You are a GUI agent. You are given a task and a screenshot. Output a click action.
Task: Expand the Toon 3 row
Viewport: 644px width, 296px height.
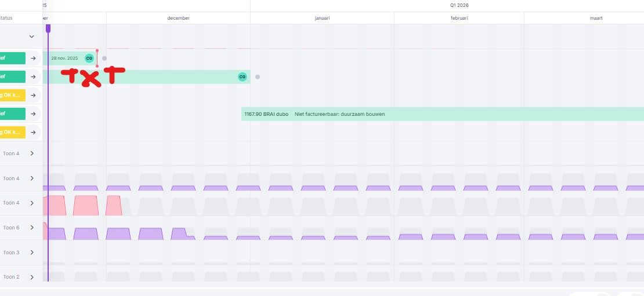tap(32, 253)
